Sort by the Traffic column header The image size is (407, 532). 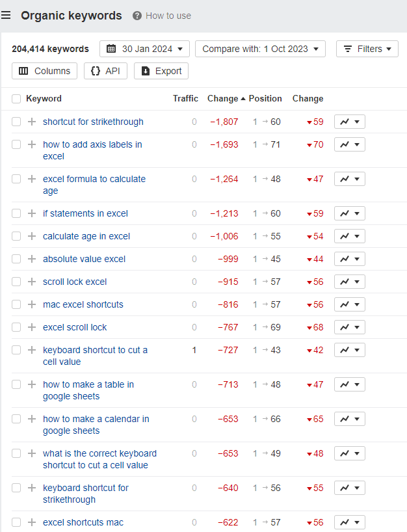point(185,98)
